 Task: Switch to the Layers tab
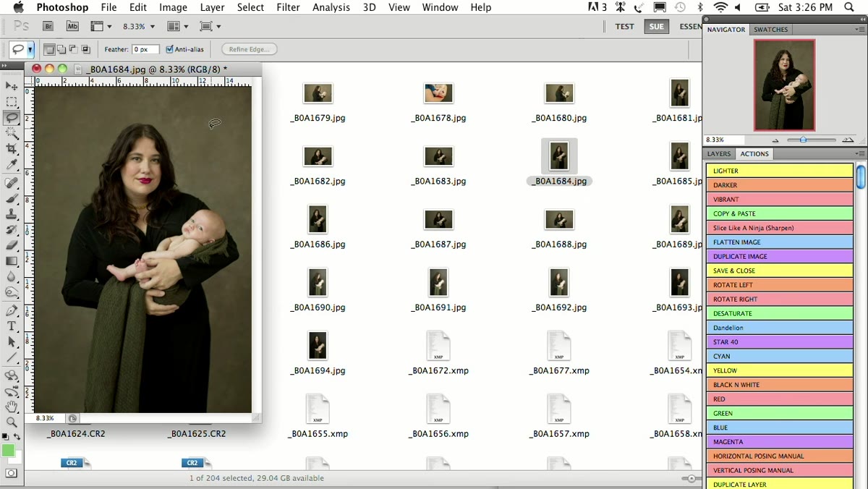click(718, 153)
